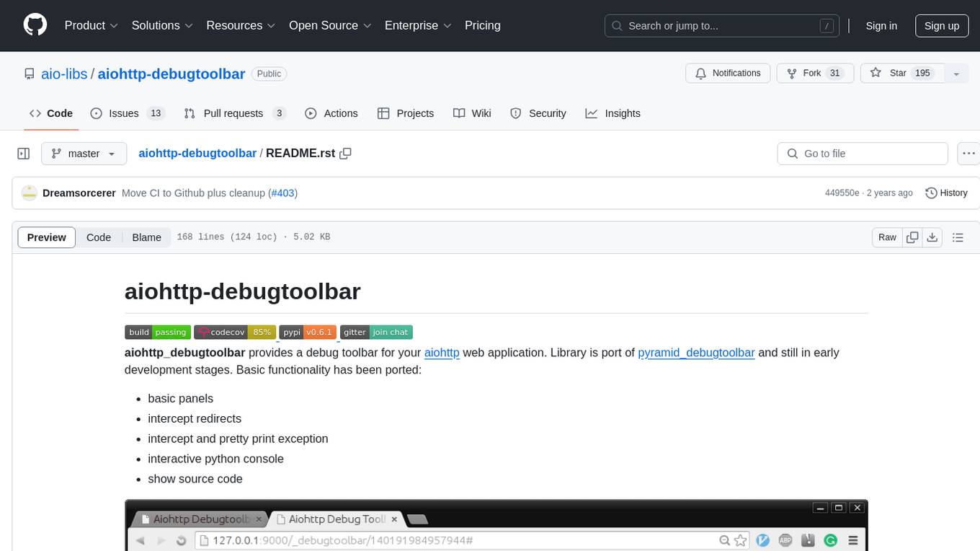Click the Sign in link
The width and height of the screenshot is (980, 551).
881,26
